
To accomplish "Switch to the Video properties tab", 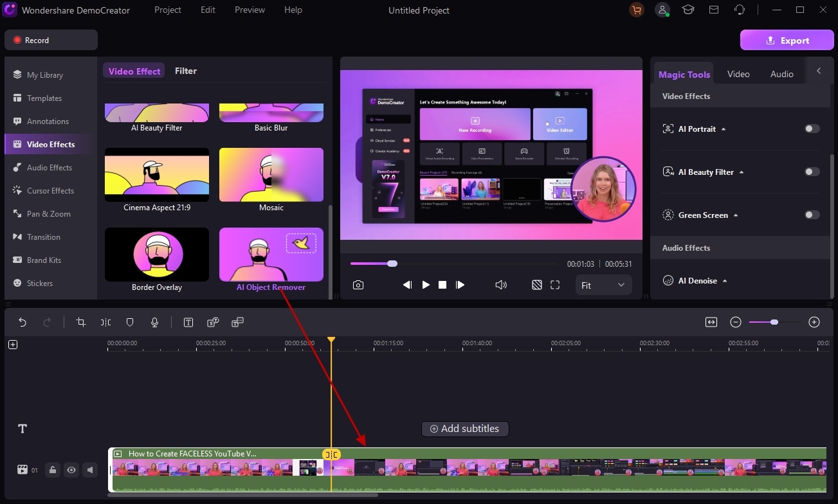I will [738, 74].
